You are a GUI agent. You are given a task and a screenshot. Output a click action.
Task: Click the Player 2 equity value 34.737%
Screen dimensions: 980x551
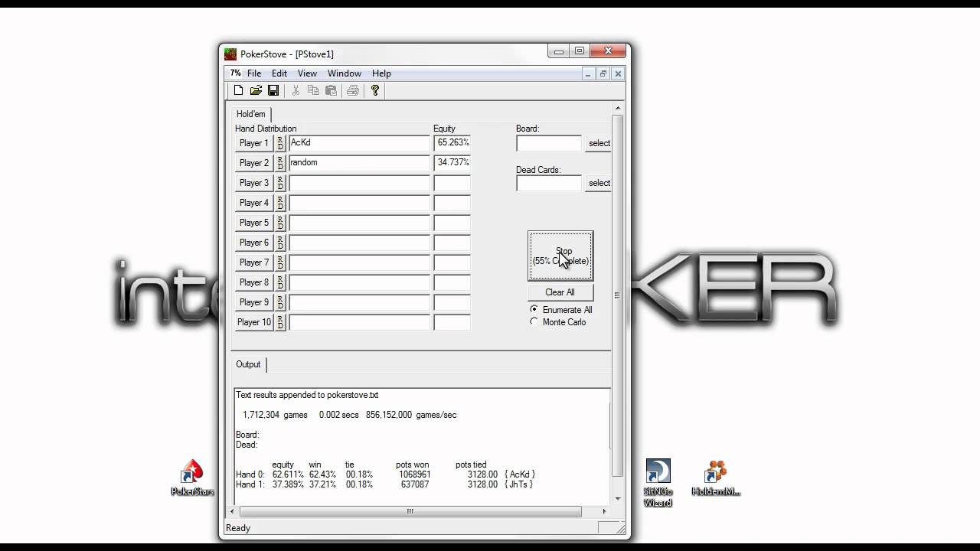tap(452, 163)
